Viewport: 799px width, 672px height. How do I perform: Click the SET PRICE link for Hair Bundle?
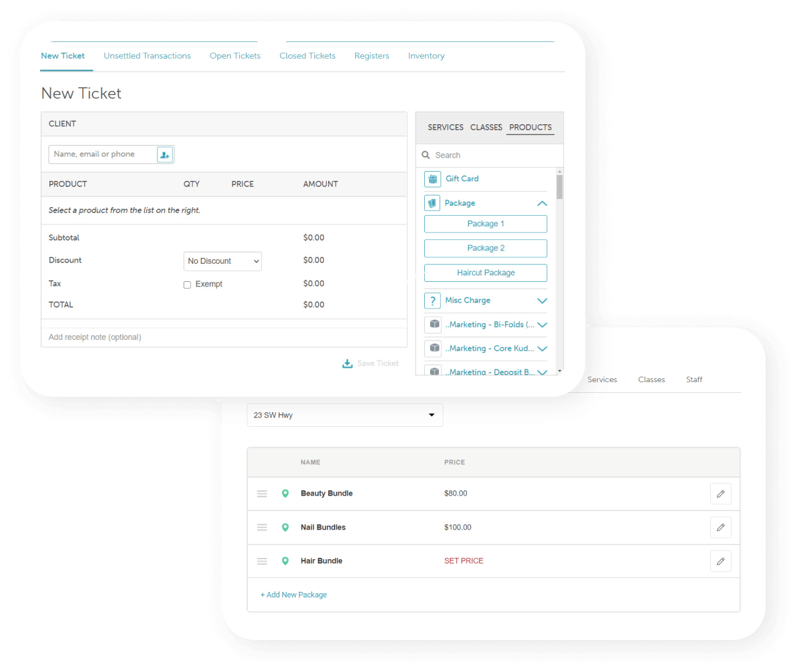point(464,561)
